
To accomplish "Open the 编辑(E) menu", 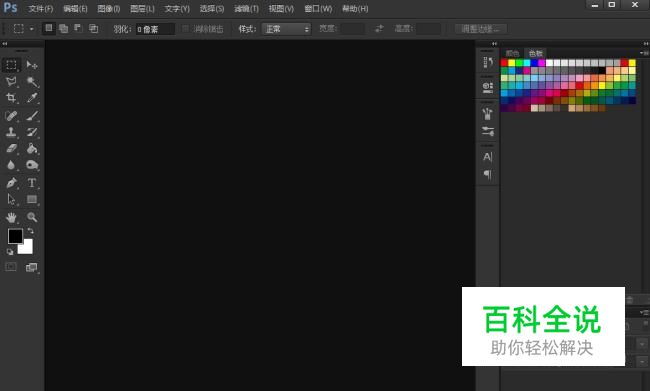I will (75, 9).
